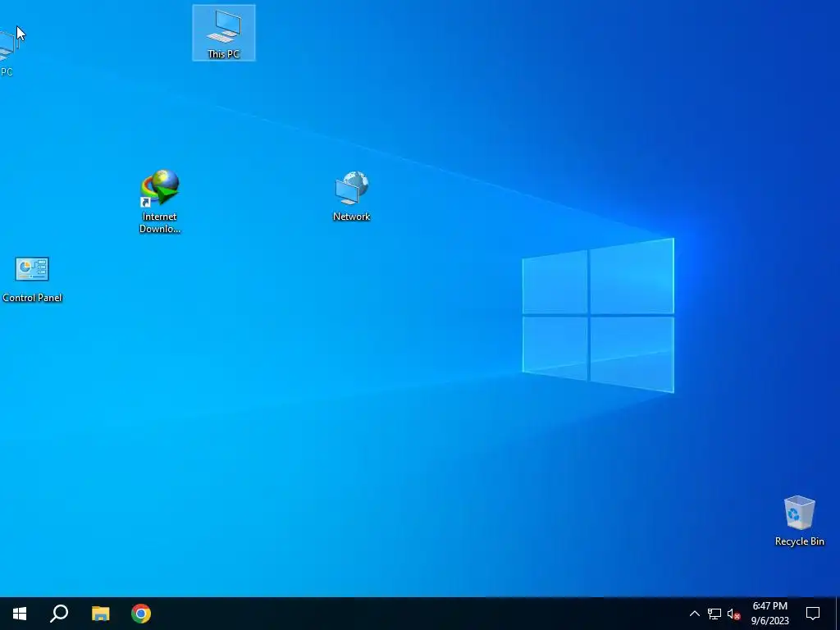The width and height of the screenshot is (840, 630).
Task: Open the muted volume tray icon
Action: (733, 614)
